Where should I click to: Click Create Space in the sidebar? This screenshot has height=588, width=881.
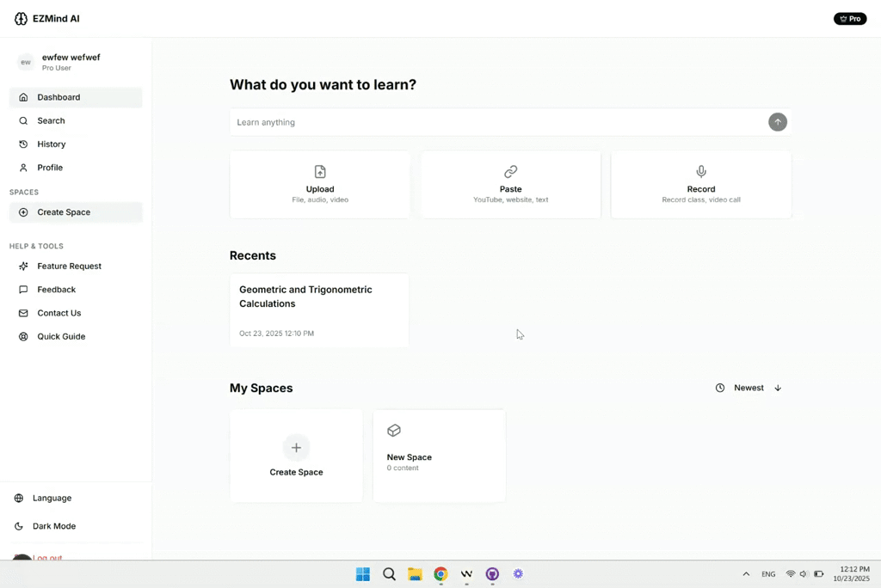pyautogui.click(x=64, y=212)
